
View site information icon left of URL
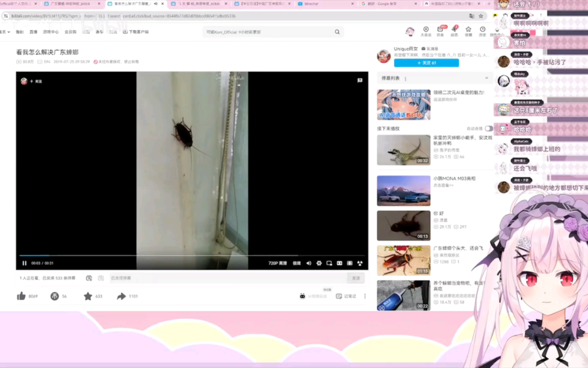[6, 16]
